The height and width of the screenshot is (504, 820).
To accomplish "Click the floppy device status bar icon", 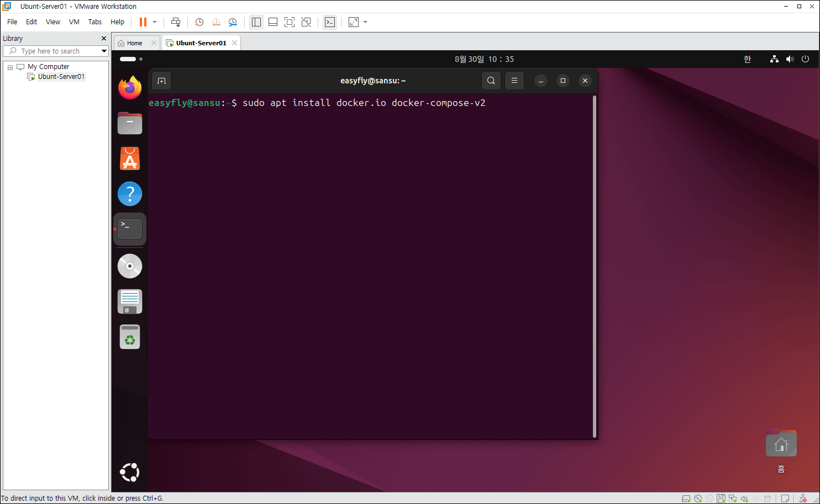I will click(721, 498).
